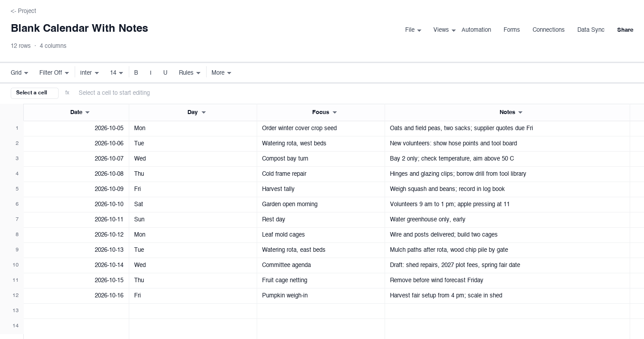644x339 pixels.
Task: Select the 'Order winter cover crop seed' cell
Action: coord(321,128)
